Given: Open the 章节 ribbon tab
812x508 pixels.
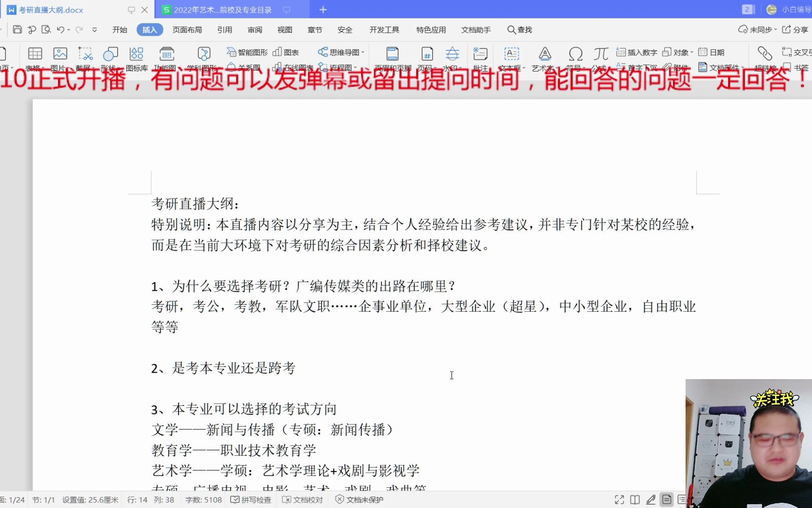Looking at the screenshot, I should pyautogui.click(x=315, y=30).
